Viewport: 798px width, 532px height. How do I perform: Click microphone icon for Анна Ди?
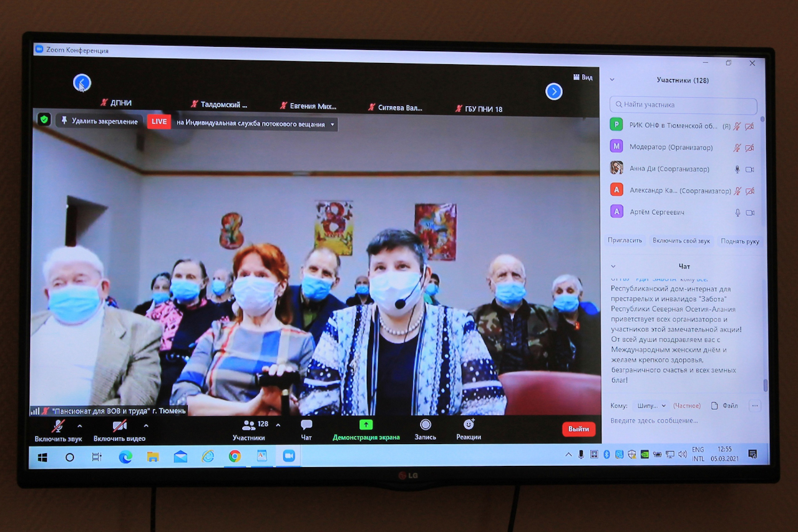pyautogui.click(x=737, y=169)
